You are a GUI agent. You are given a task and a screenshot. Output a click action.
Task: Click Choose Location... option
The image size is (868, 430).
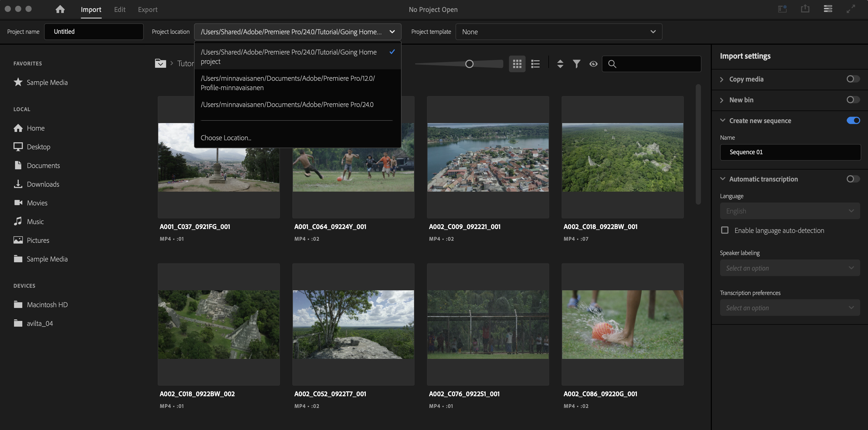226,138
